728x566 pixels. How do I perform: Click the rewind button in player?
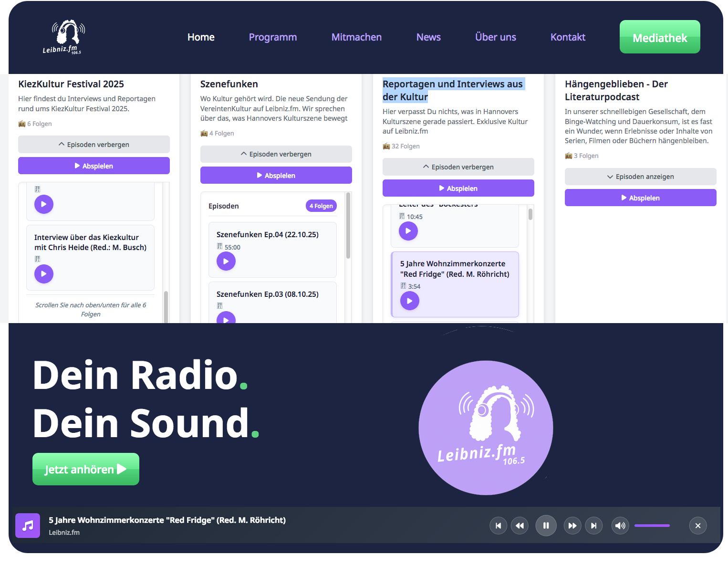click(520, 525)
